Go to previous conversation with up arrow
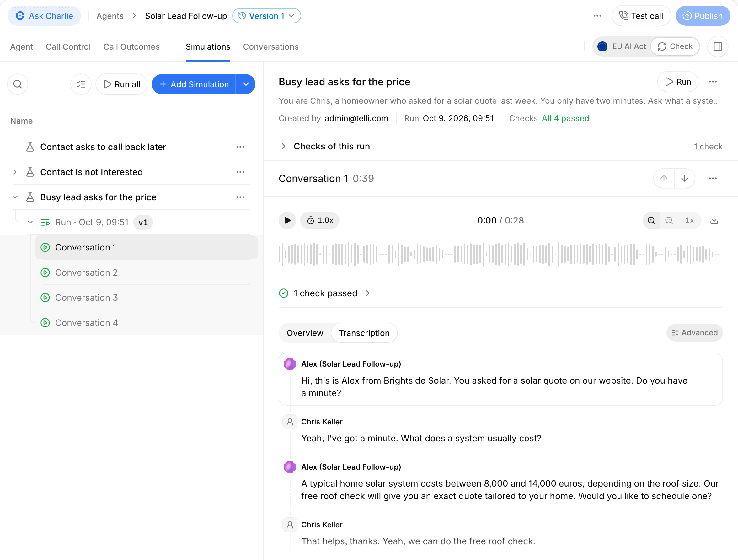 [664, 178]
